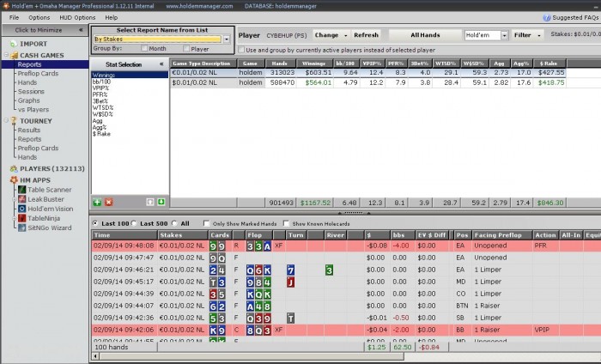The image size is (601, 364).
Task: Click the All Hands button
Action: [x=425, y=35]
